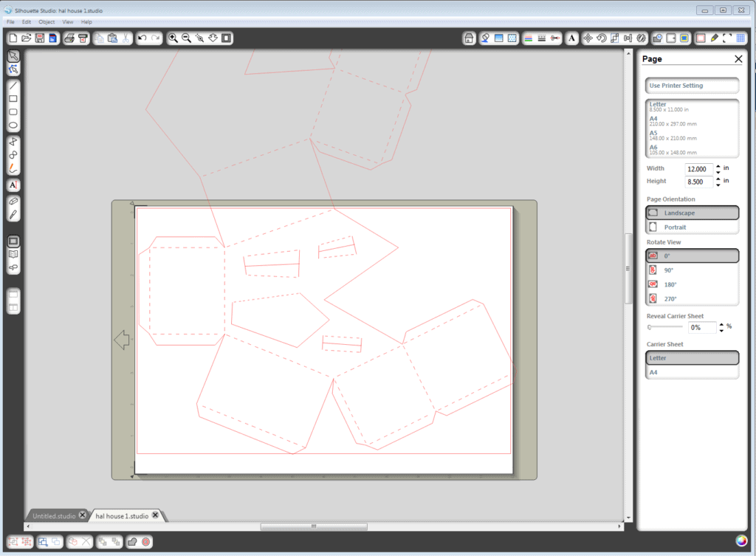Viewport: 756px width, 556px height.
Task: Increase the page Width value
Action: (x=718, y=166)
